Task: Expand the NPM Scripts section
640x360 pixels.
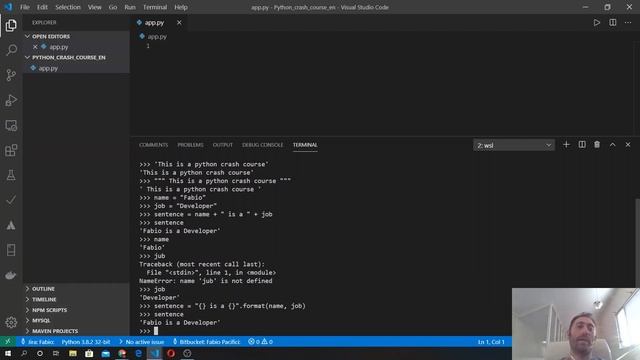Action: click(x=76, y=310)
